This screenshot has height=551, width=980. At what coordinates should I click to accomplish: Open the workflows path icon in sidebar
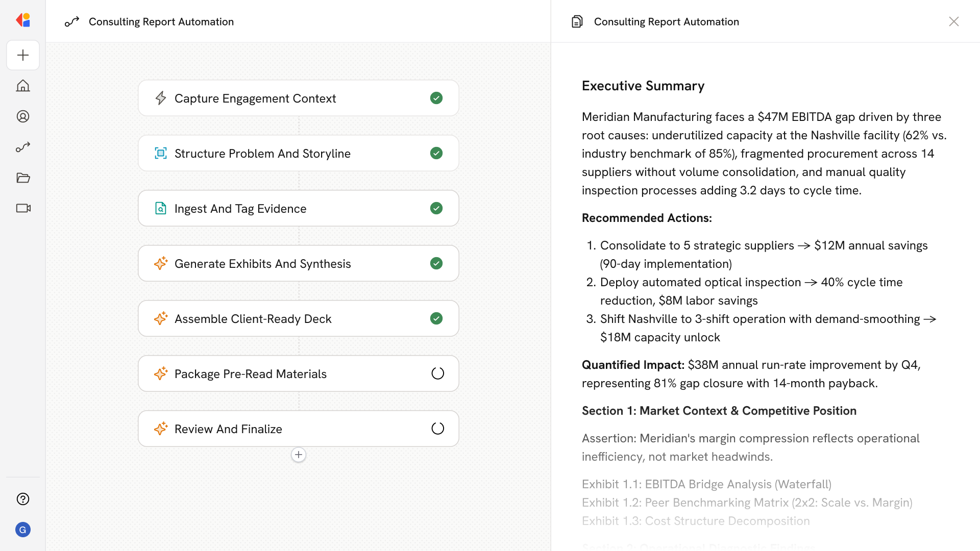point(23,147)
